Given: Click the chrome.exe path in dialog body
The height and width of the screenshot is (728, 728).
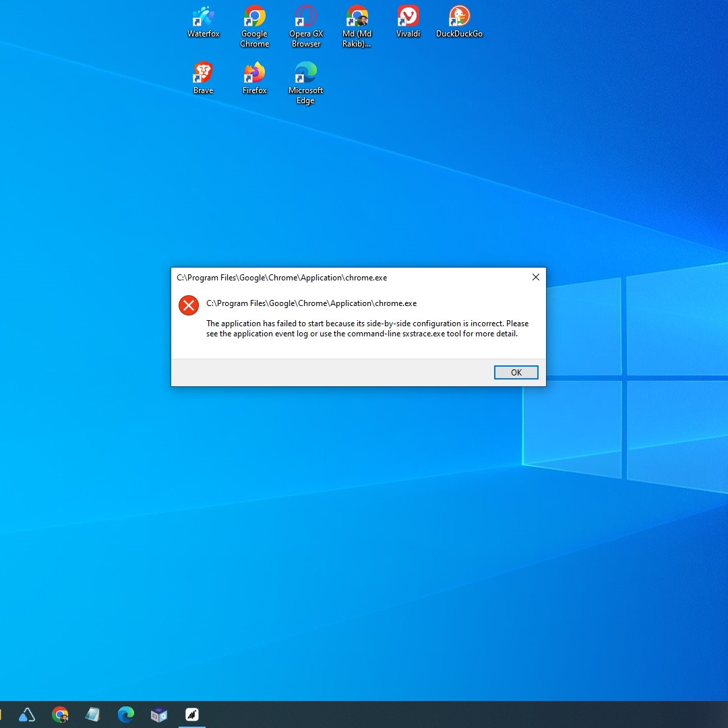Looking at the screenshot, I should pyautogui.click(x=311, y=303).
